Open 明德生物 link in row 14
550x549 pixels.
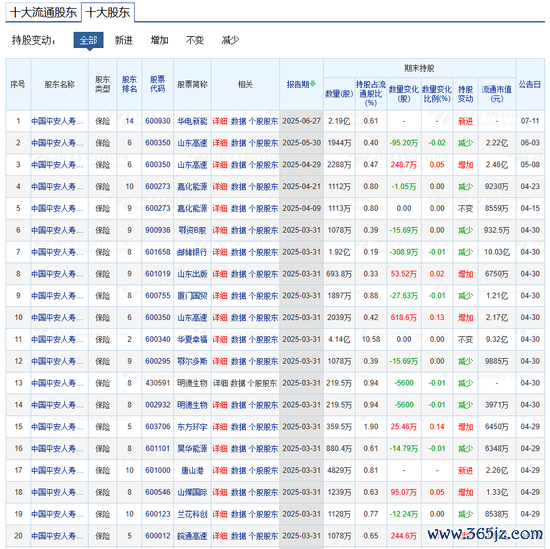click(192, 405)
